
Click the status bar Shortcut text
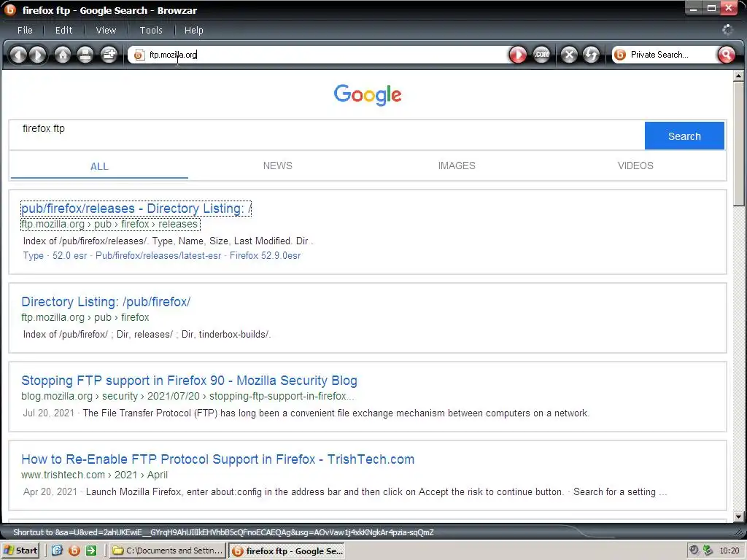(x=223, y=532)
